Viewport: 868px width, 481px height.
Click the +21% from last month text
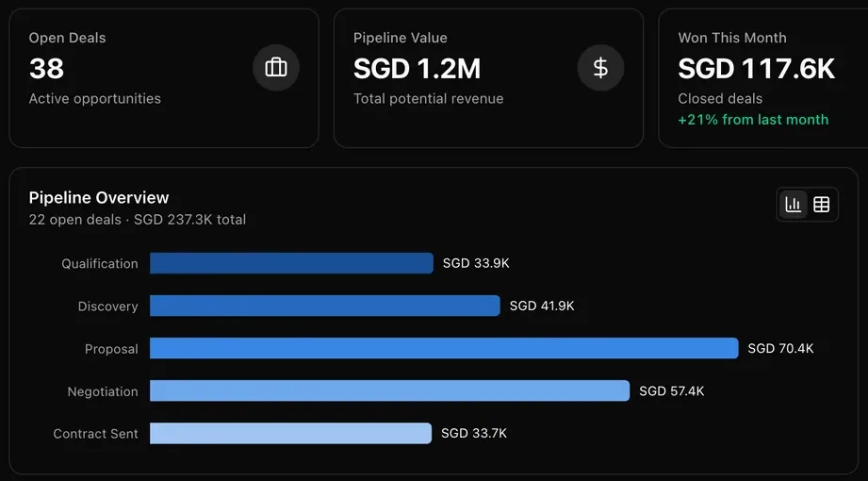[x=753, y=119]
